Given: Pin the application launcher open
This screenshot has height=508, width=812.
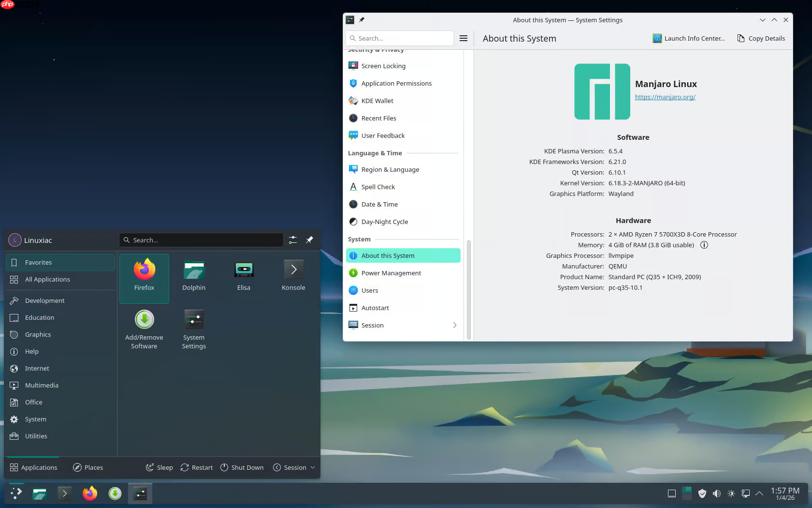Looking at the screenshot, I should (309, 240).
